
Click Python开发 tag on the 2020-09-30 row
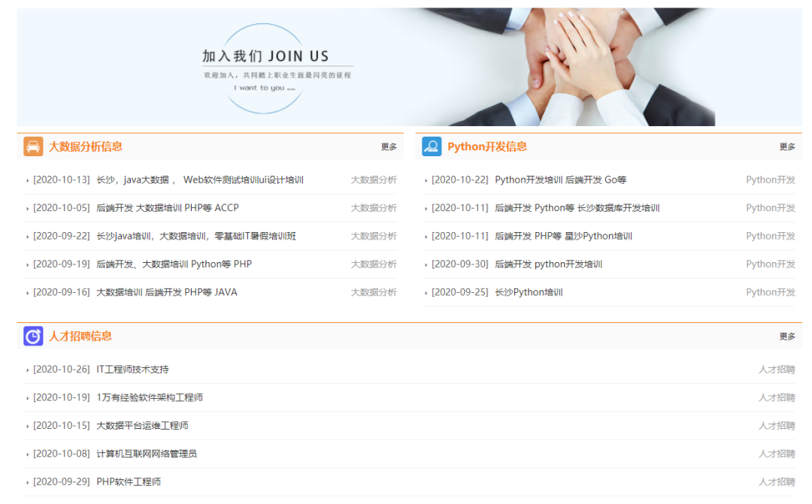tap(771, 264)
